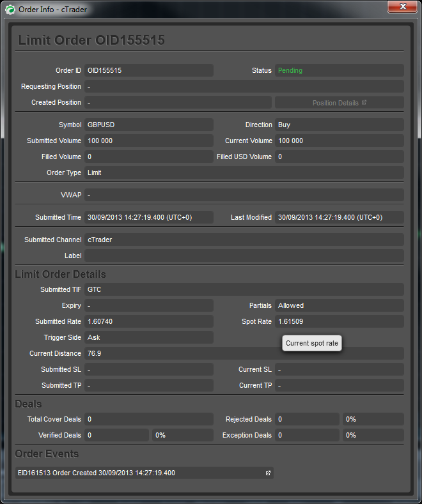Click the Current Volume value 100 000
Viewport: 422px width, 504px height.
pos(340,141)
